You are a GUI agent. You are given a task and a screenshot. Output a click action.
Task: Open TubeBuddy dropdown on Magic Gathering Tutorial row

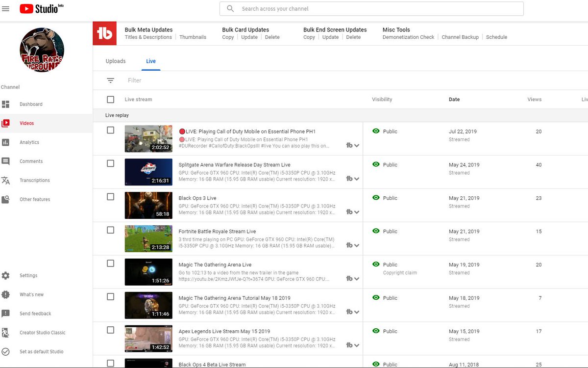pyautogui.click(x=353, y=312)
